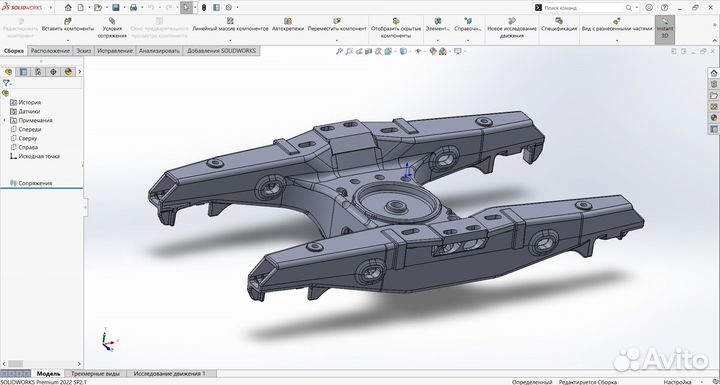Select История in the feature tree
This screenshot has height=385, width=720.
pyautogui.click(x=29, y=102)
